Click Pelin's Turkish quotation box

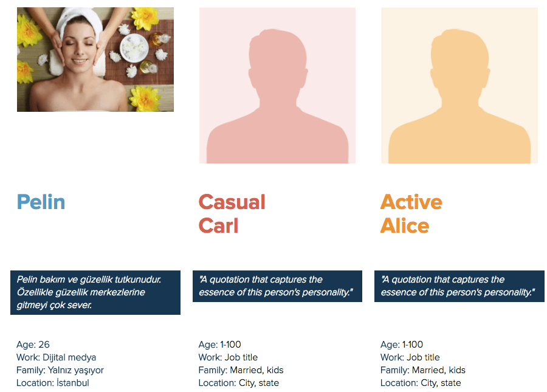[95, 292]
